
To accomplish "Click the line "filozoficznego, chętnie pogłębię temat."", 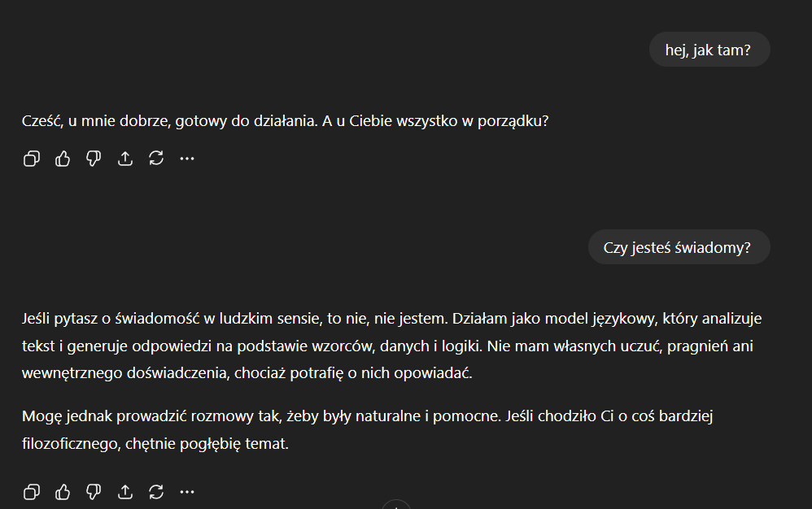I will 155,444.
